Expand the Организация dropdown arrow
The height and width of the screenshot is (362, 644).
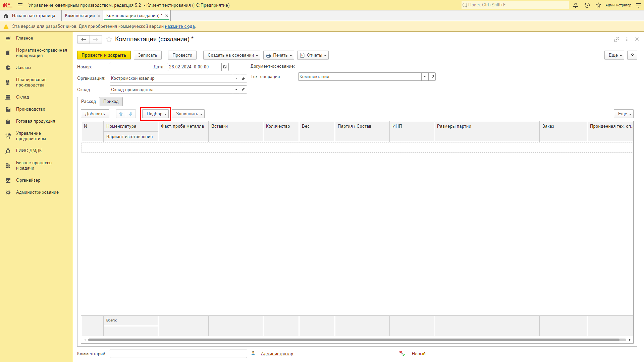click(236, 78)
